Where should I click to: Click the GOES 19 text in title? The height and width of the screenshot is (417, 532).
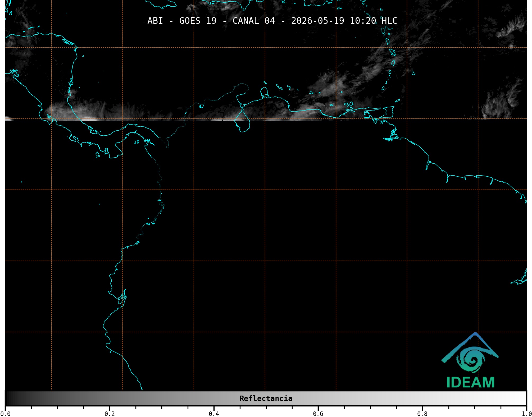[x=198, y=21]
